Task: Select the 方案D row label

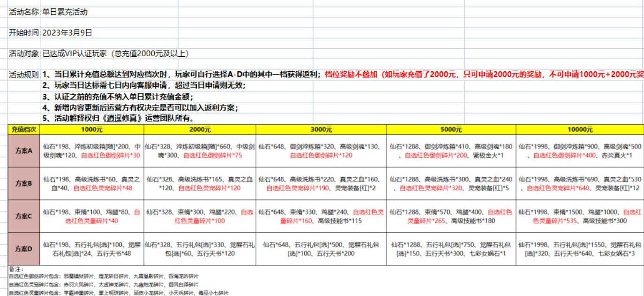Action: pyautogui.click(x=24, y=249)
